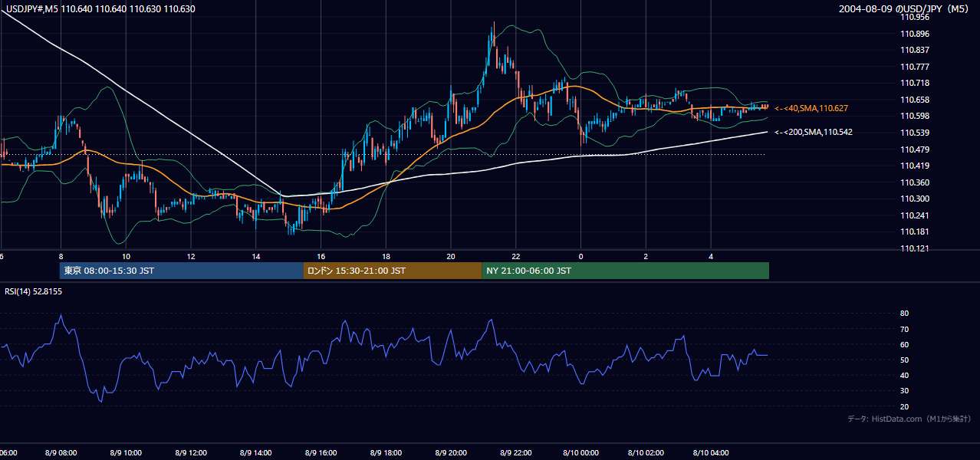This screenshot has height=460, width=980.
Task: Click the 110.777 price axis label
Action: [916, 67]
